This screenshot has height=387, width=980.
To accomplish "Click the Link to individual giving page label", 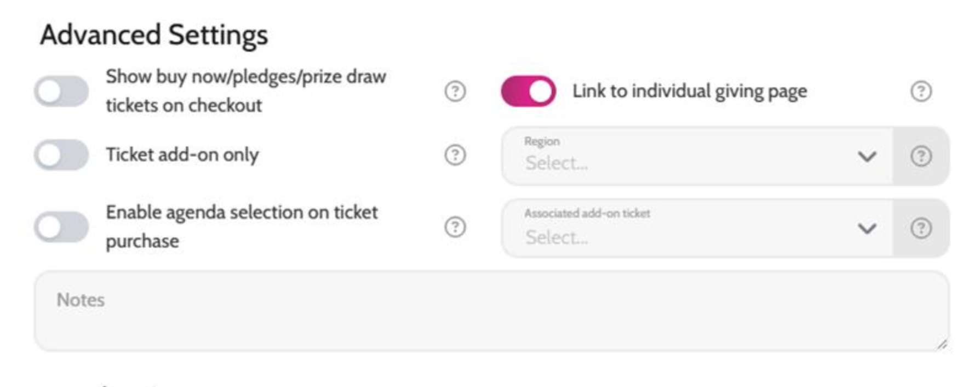I will 689,91.
